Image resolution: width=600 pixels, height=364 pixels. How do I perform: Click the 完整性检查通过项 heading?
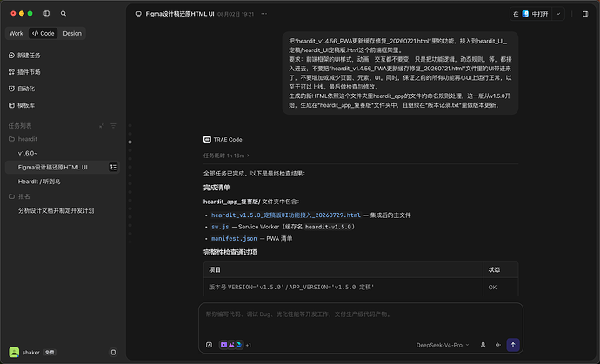tap(230, 252)
